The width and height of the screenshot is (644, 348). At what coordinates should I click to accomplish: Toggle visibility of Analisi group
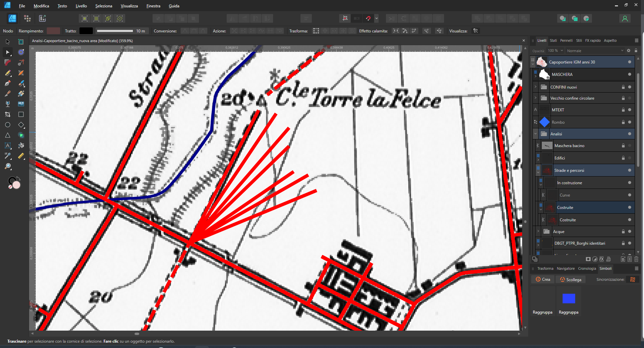(x=630, y=134)
